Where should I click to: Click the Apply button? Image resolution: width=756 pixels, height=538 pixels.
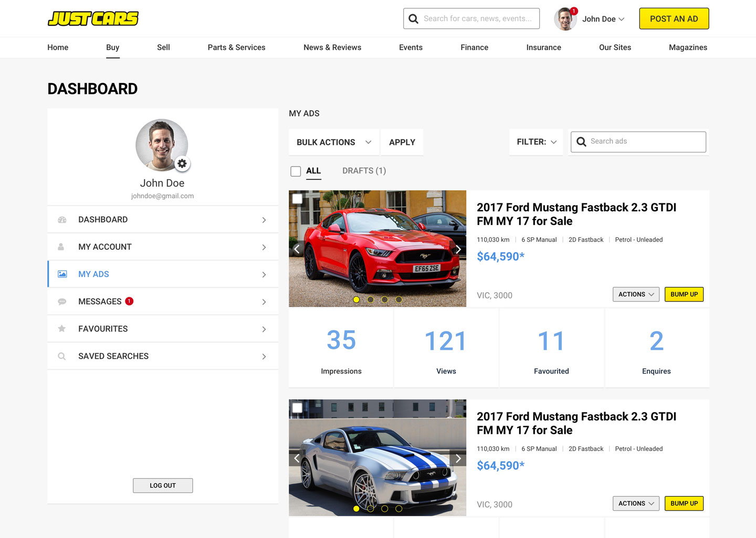402,142
